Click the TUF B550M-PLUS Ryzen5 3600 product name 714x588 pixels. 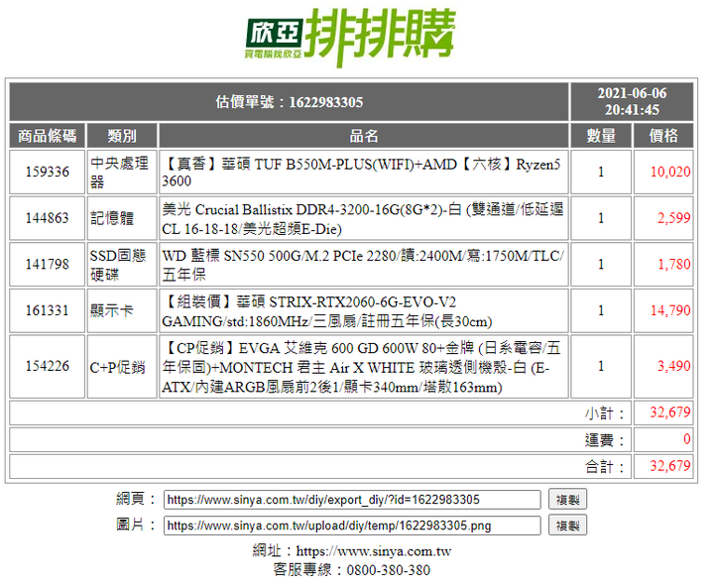coord(363,173)
